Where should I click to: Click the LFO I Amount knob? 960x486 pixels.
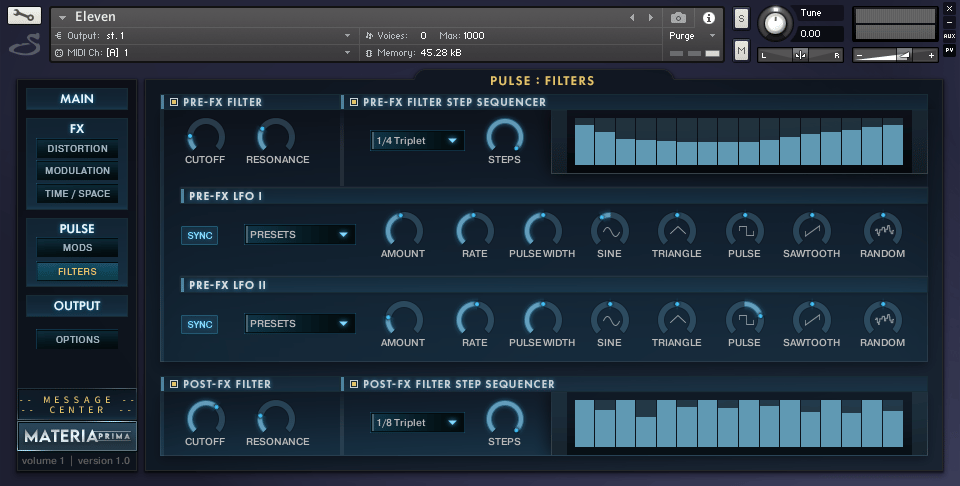(403, 231)
